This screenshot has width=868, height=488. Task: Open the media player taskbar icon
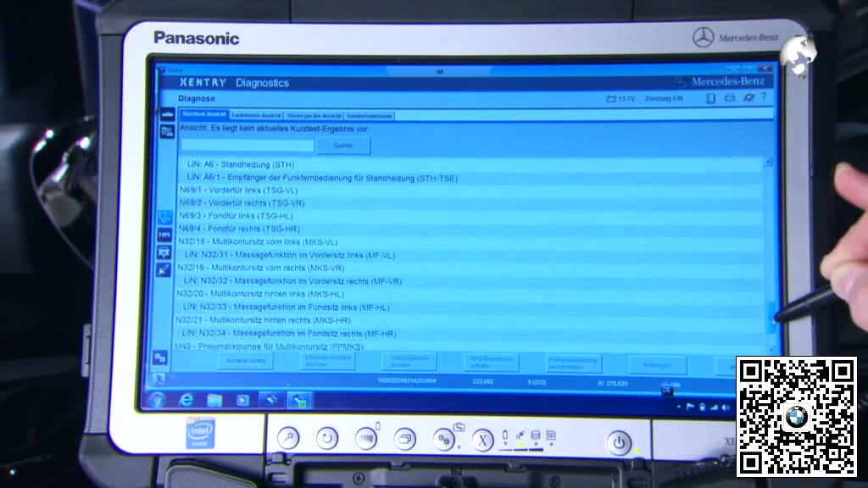tap(242, 400)
